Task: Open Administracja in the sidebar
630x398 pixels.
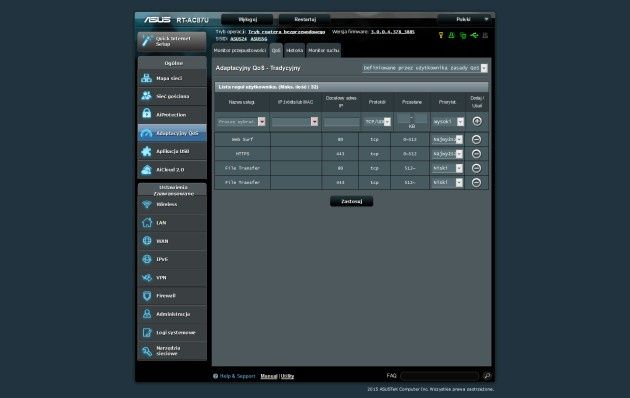Action: (172, 314)
